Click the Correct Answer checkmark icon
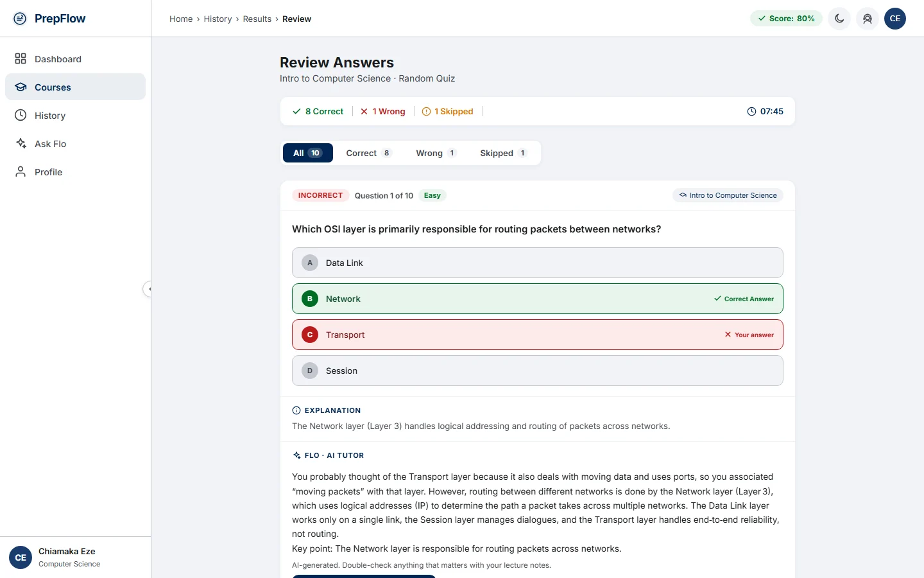 pyautogui.click(x=717, y=299)
